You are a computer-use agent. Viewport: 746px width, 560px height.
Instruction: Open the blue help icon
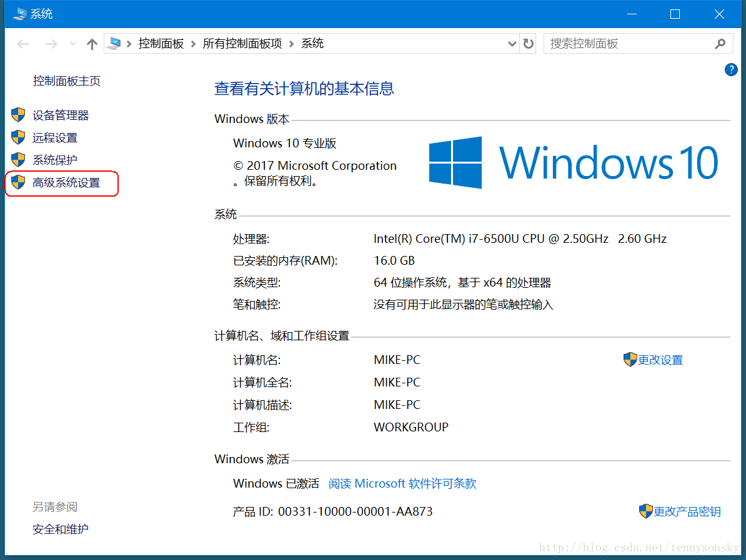[x=731, y=70]
